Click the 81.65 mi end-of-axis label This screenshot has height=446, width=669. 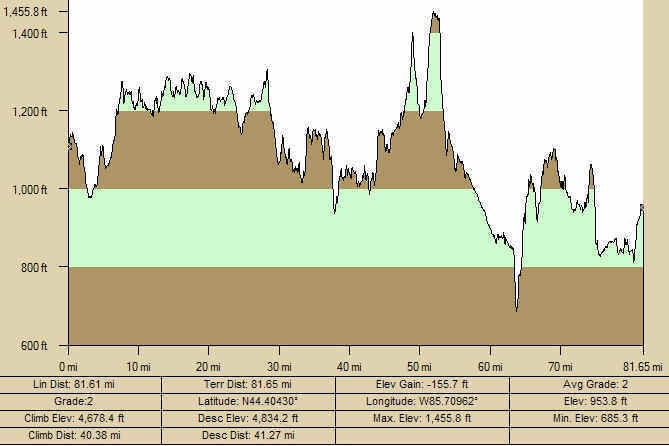[x=641, y=352]
